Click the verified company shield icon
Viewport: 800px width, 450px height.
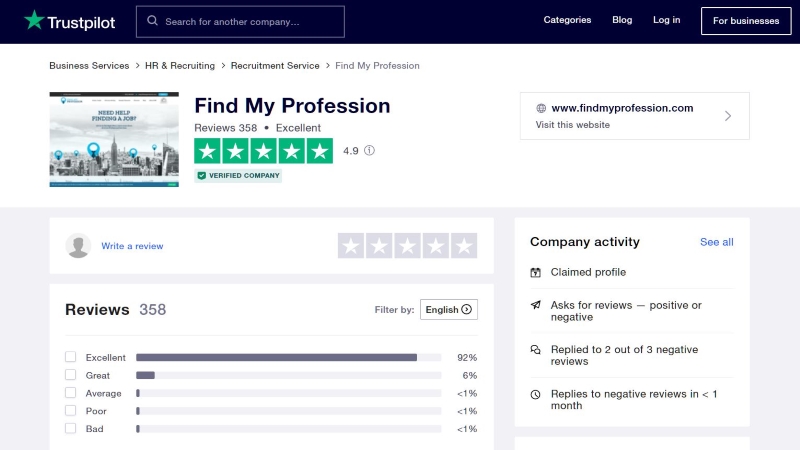tap(202, 176)
